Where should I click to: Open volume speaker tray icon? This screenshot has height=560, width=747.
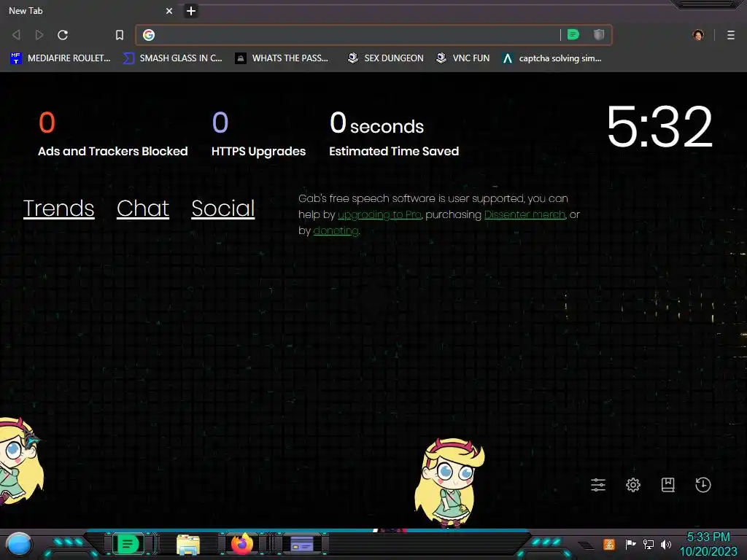pyautogui.click(x=666, y=544)
